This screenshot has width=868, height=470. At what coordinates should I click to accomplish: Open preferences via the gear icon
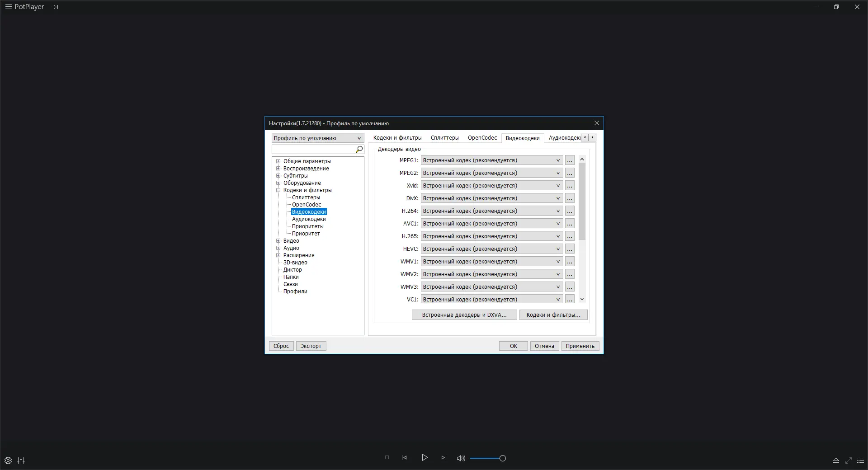[8, 461]
